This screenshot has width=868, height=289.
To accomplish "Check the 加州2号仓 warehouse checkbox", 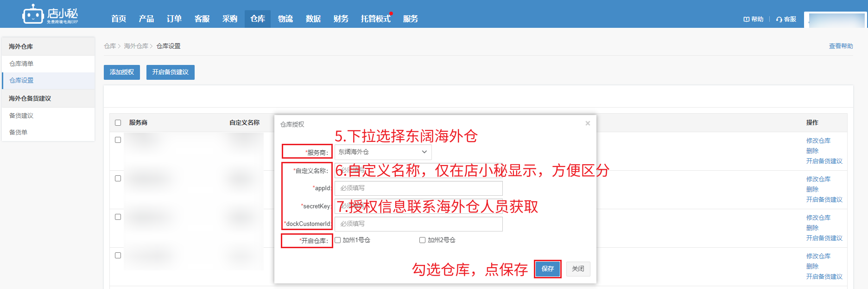I will [422, 240].
